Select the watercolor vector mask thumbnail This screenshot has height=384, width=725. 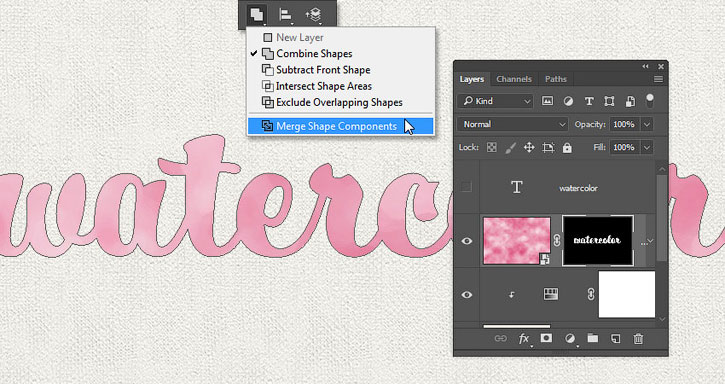[597, 240]
